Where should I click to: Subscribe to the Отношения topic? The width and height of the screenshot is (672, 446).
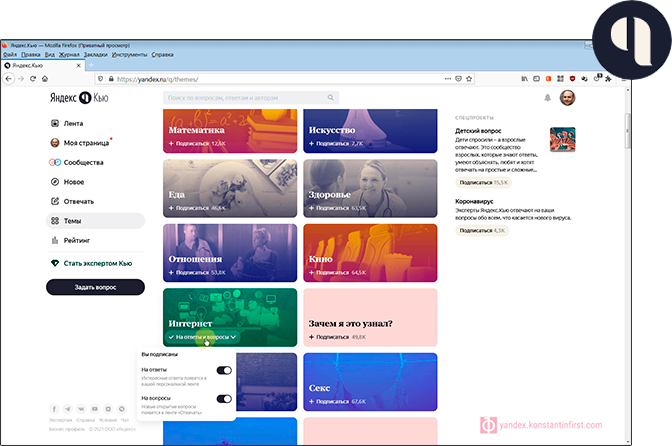[197, 272]
